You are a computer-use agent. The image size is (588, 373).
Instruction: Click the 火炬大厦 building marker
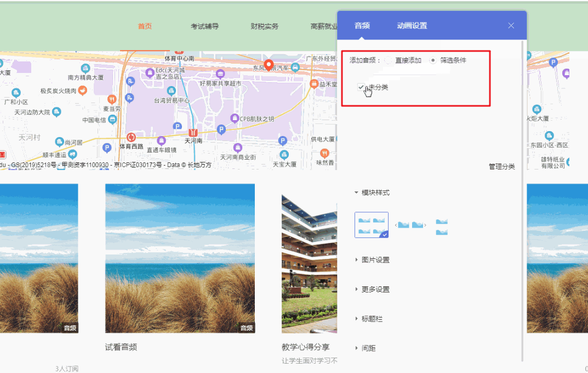537,109
